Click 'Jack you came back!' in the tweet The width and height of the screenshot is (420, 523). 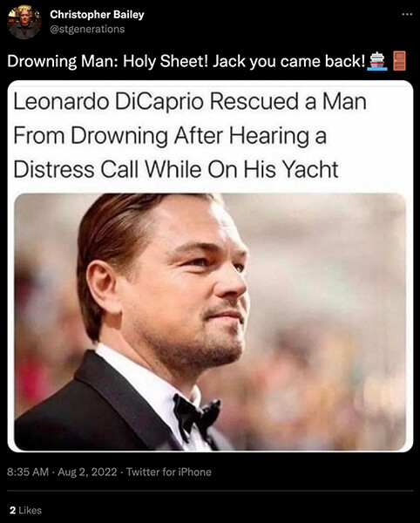coord(288,61)
